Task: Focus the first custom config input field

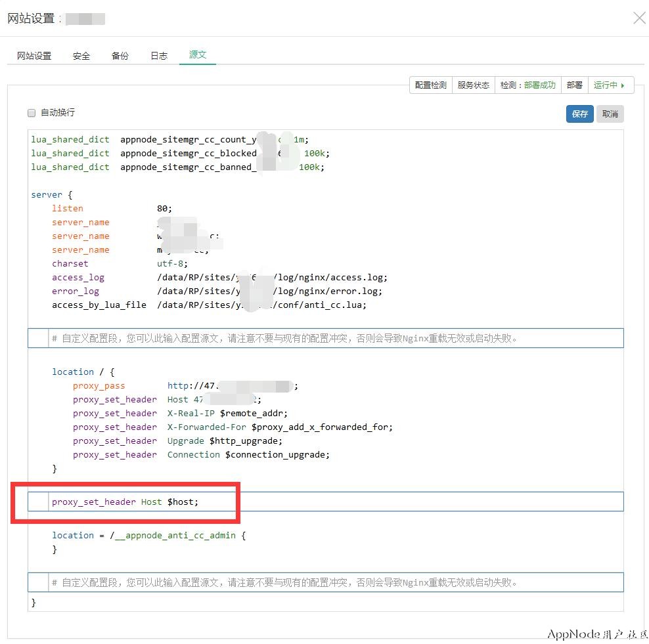Action: point(326,338)
